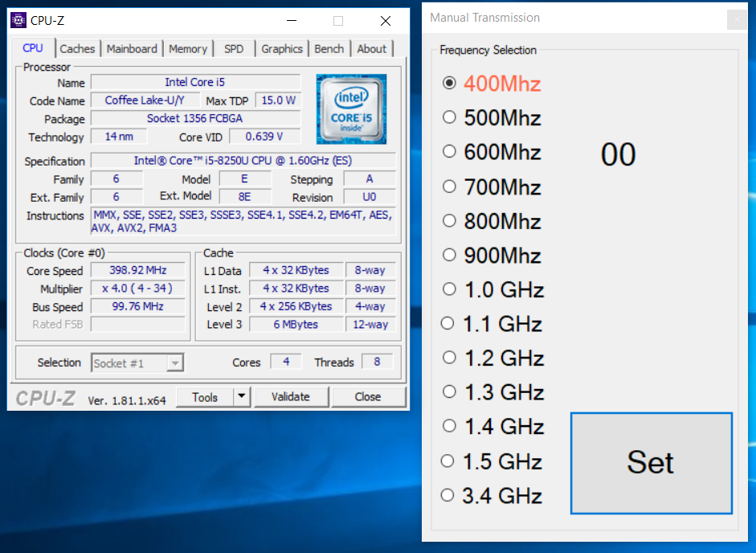Click the Tools button in CPU-Z
Viewport: 756px width, 553px height.
[205, 397]
